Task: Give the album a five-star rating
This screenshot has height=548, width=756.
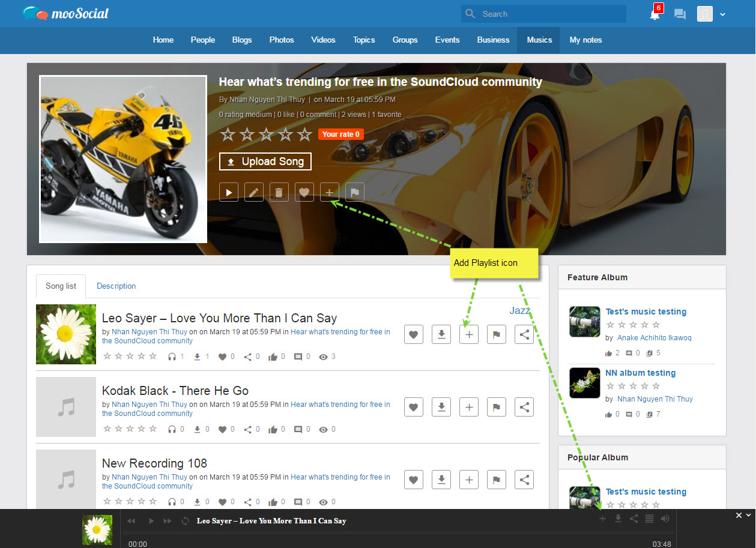Action: [x=304, y=134]
